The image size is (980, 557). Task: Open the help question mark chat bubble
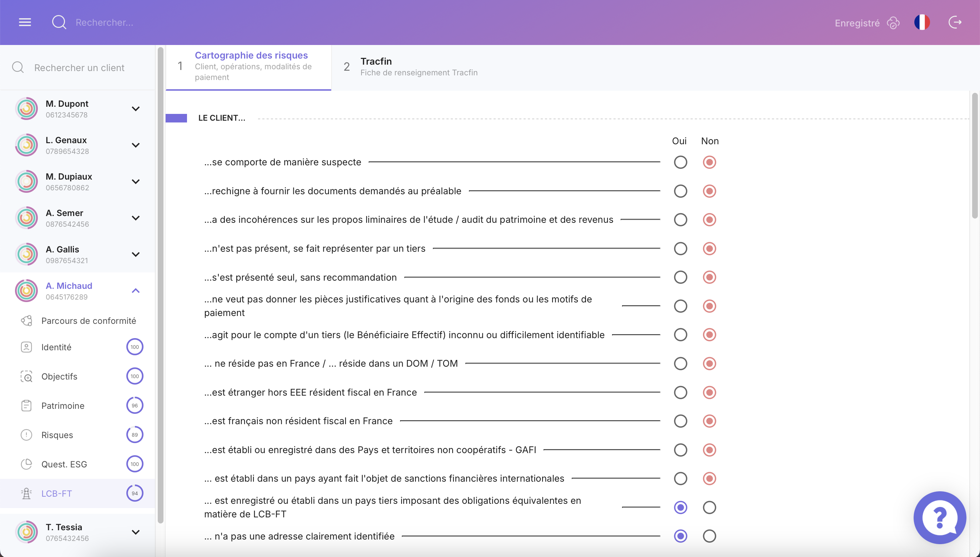tap(939, 517)
